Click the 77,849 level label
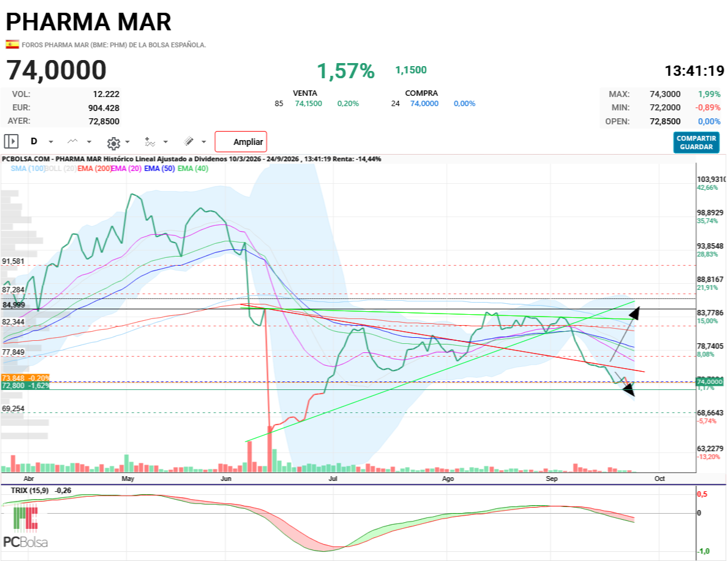Image resolution: width=728 pixels, height=561 pixels. click(x=13, y=352)
